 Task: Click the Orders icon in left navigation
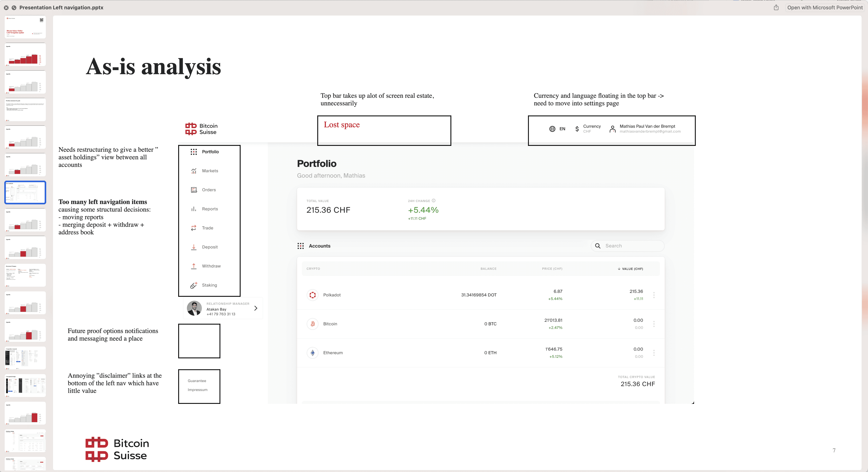(194, 190)
